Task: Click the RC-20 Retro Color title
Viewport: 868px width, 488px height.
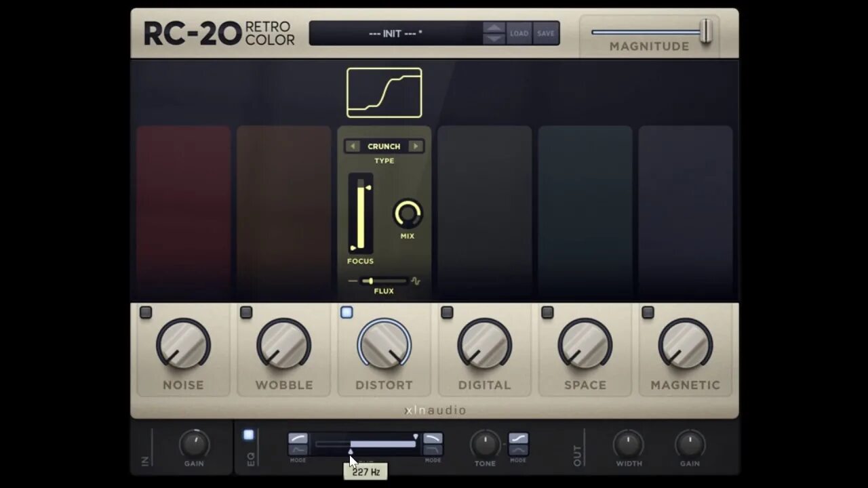Action: tap(219, 33)
